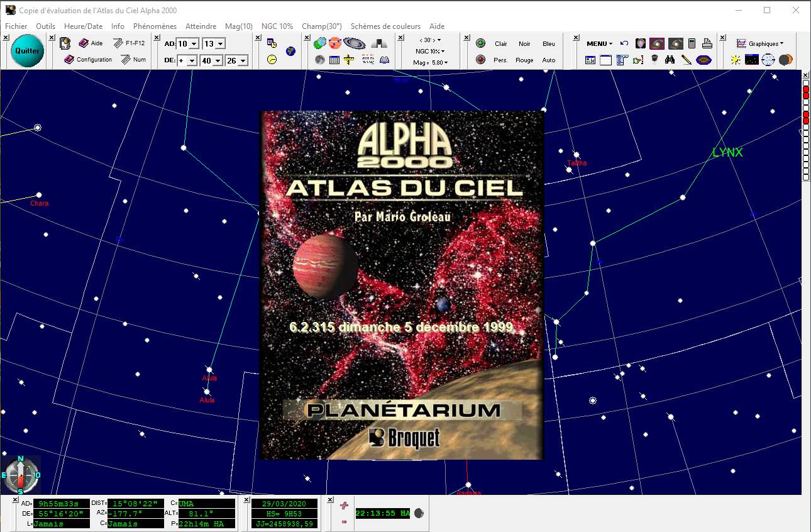Dismiss the Alpha 2000 splash image
811x532 pixels.
(402, 285)
